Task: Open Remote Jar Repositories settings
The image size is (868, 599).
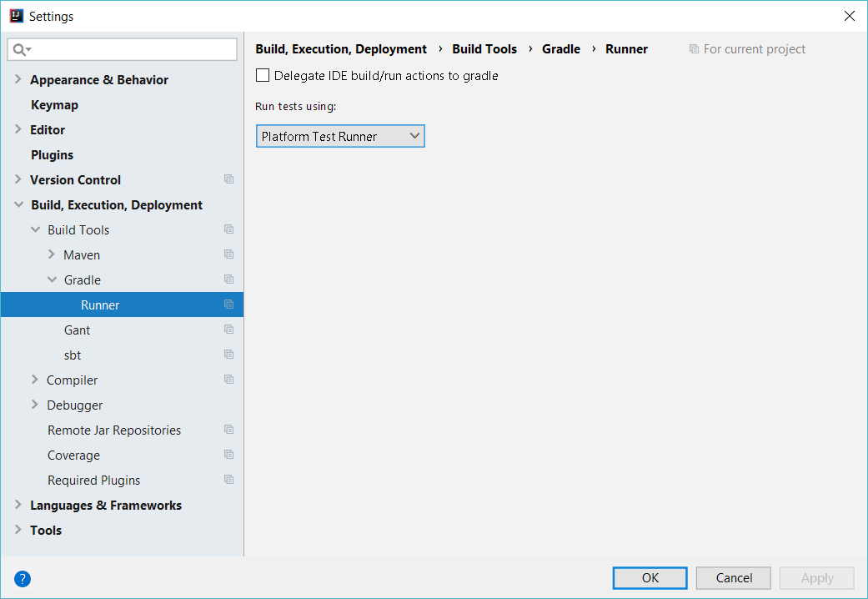Action: 114,430
